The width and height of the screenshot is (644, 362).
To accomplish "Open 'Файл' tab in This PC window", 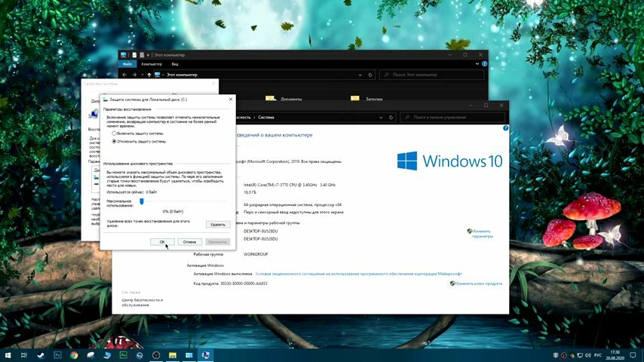I will click(x=127, y=64).
